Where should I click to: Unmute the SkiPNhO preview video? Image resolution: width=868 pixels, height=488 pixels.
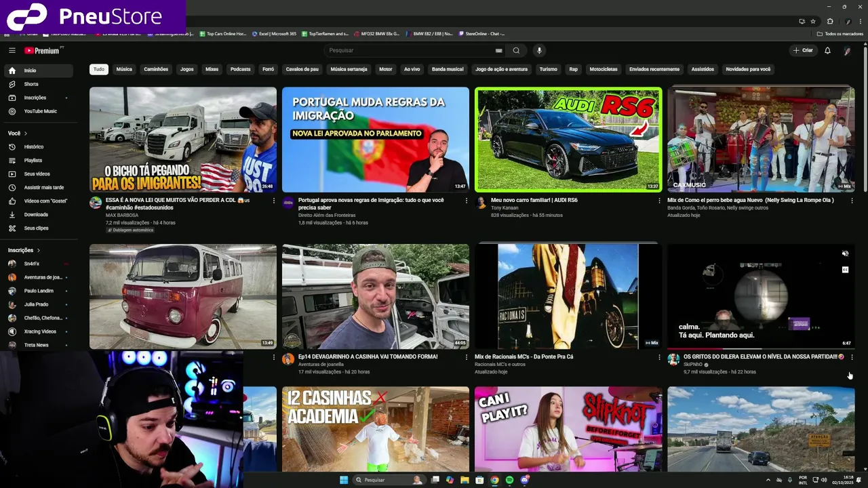[x=845, y=253]
